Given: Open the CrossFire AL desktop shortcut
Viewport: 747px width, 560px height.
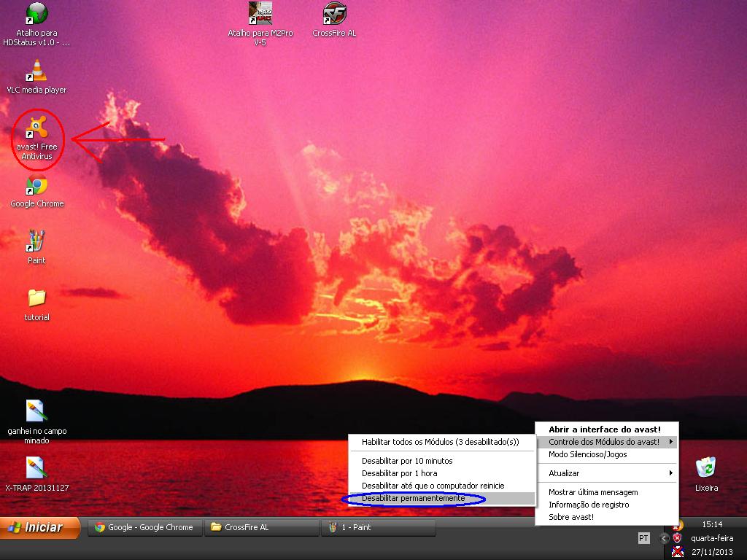Looking at the screenshot, I should 334,15.
